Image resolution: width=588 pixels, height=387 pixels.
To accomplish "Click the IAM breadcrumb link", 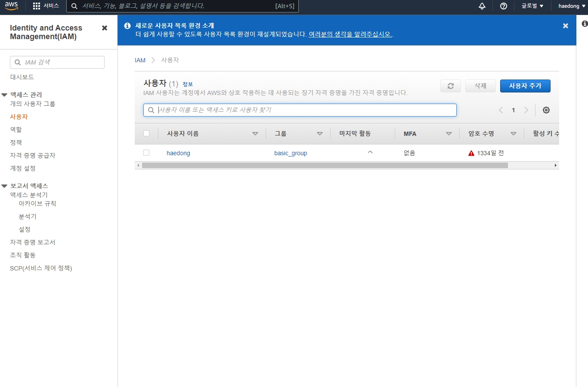I will [140, 60].
